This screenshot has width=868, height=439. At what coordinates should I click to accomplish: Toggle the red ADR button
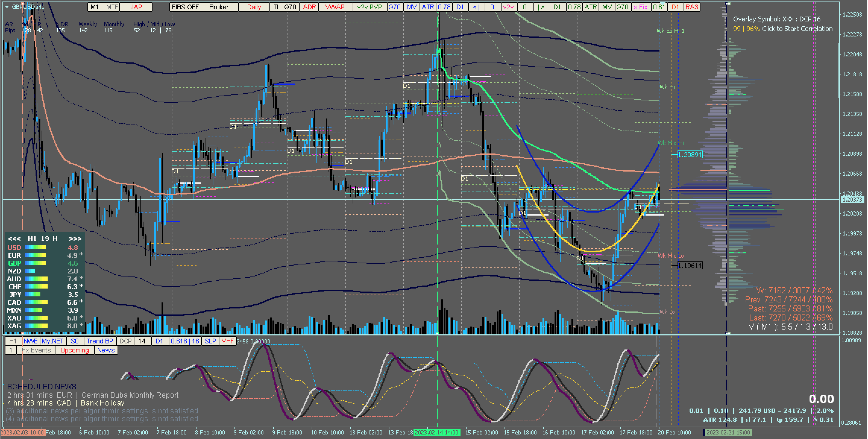[309, 7]
